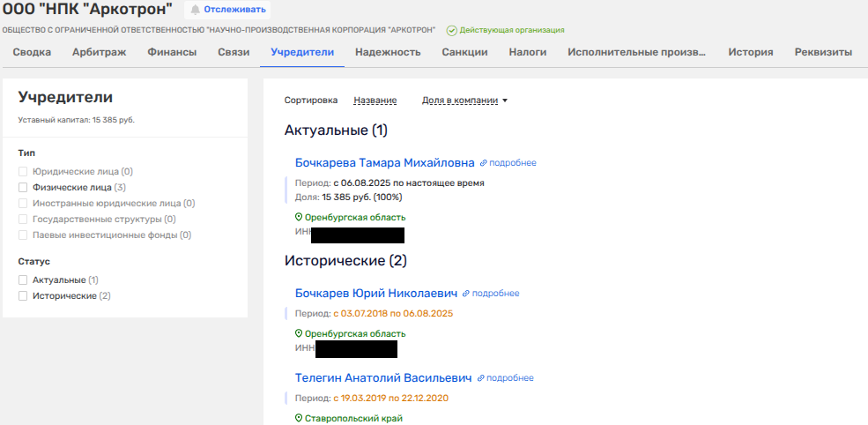The height and width of the screenshot is (425, 868).
Task: Check the Актуальные status filter
Action: click(x=24, y=280)
